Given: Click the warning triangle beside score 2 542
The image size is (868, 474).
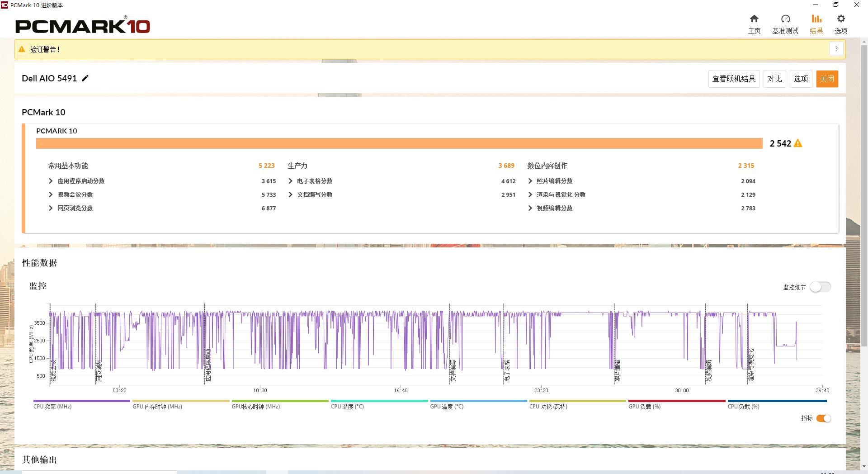Looking at the screenshot, I should click(798, 143).
